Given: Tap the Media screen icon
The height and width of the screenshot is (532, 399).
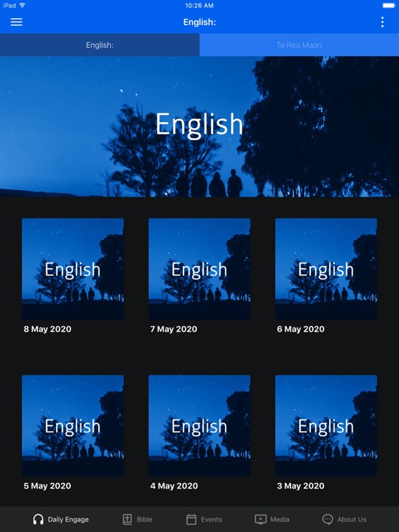Looking at the screenshot, I should click(260, 519).
